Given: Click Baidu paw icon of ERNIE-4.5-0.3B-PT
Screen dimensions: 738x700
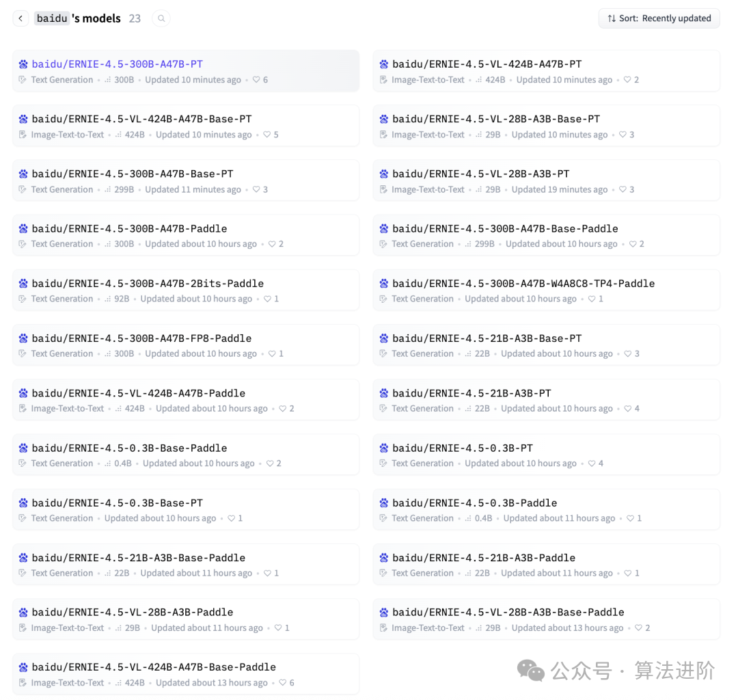Looking at the screenshot, I should 383,448.
